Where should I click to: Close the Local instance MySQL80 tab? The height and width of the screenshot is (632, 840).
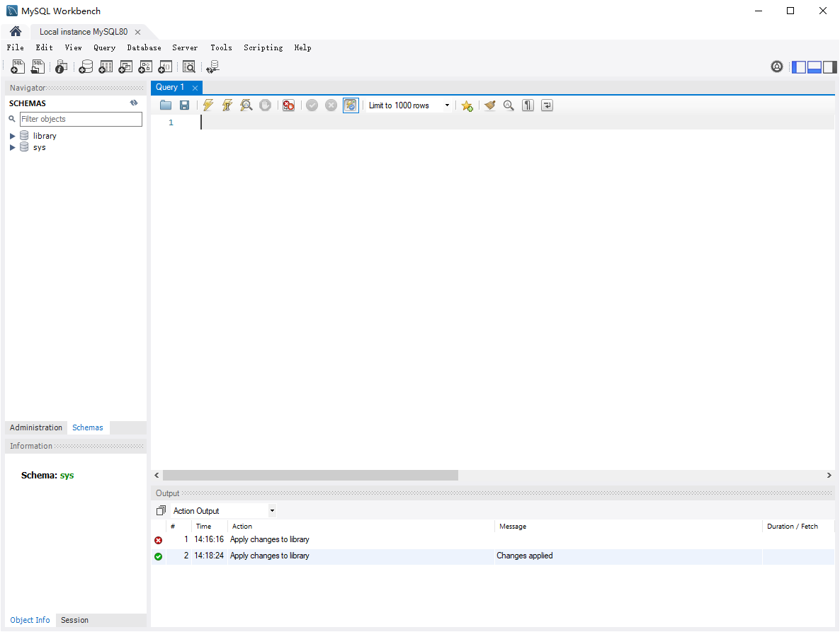coord(137,32)
